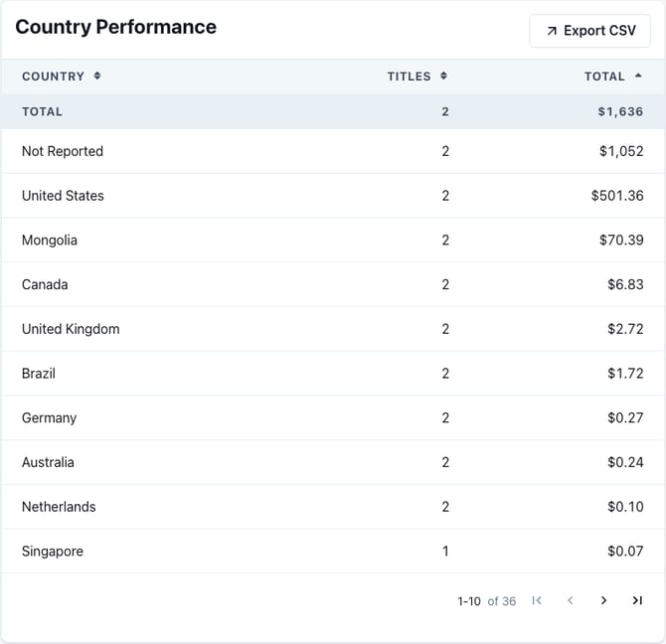Select the United Kingdom row label
666x644 pixels.
(71, 329)
